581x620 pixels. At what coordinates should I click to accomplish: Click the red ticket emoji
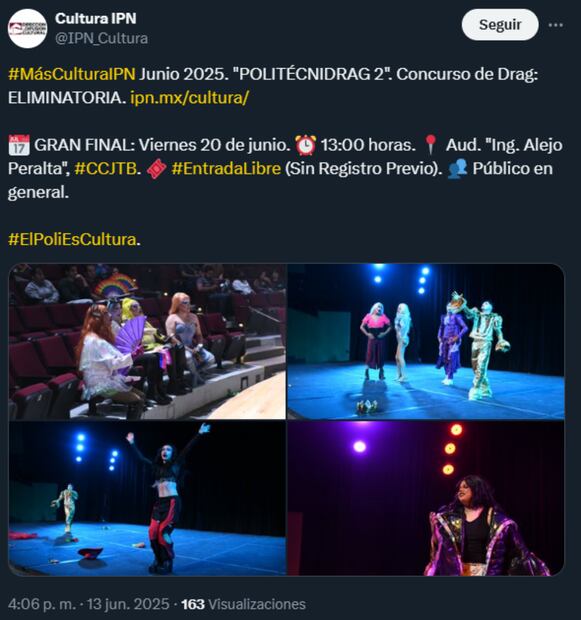tap(156, 169)
